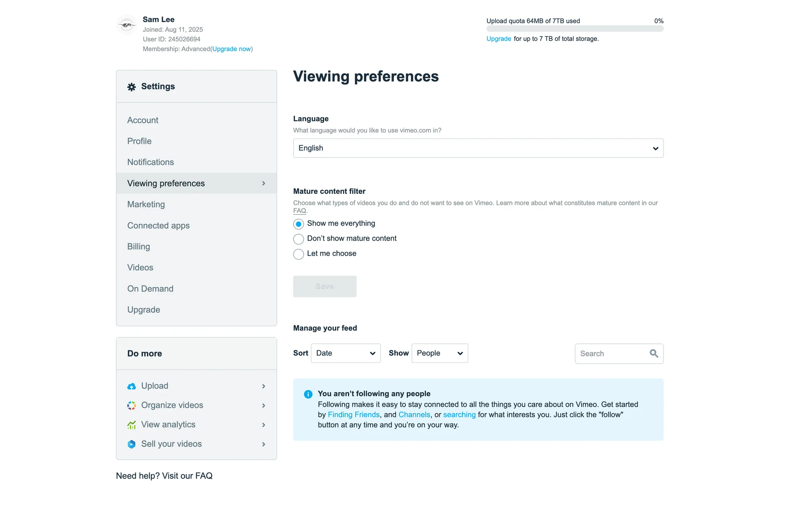The height and width of the screenshot is (508, 812).
Task: Click into the feed Search field
Action: 611,353
